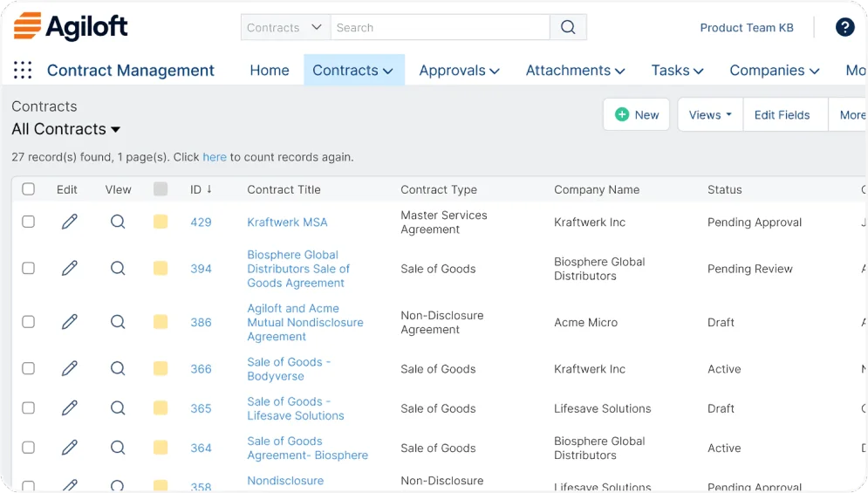868x493 pixels.
Task: Click the green plus New icon
Action: coord(622,114)
